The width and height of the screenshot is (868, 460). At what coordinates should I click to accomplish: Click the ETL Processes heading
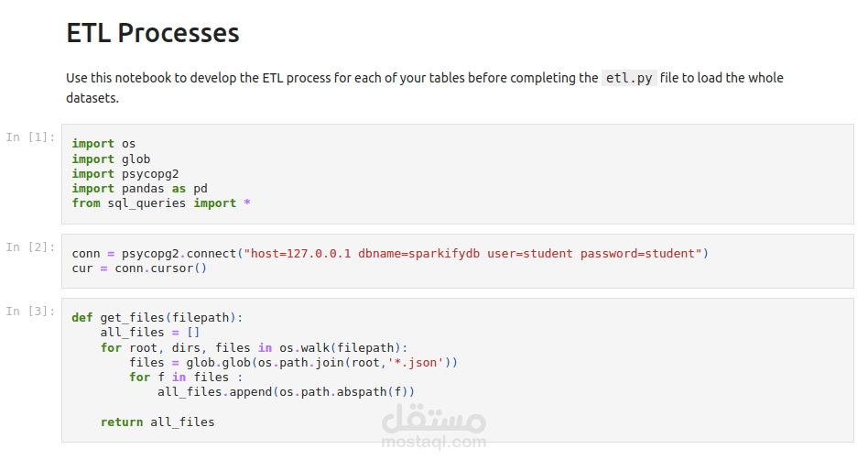pyautogui.click(x=153, y=33)
